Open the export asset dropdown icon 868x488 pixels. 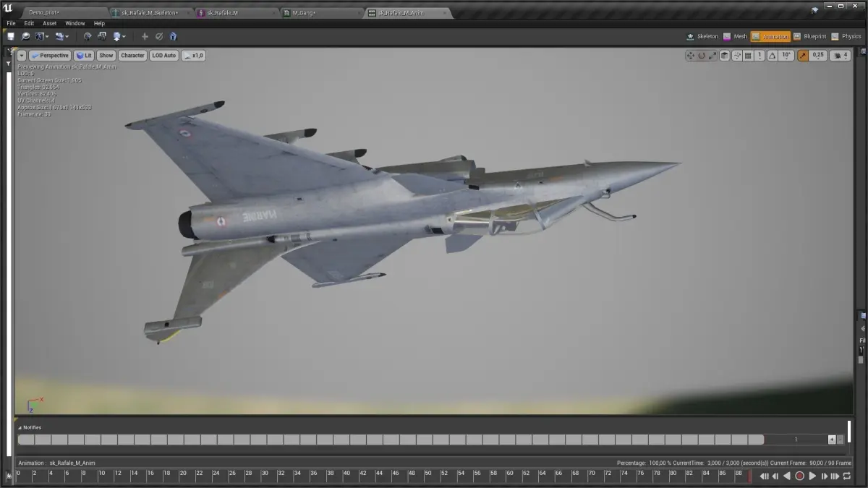point(119,36)
